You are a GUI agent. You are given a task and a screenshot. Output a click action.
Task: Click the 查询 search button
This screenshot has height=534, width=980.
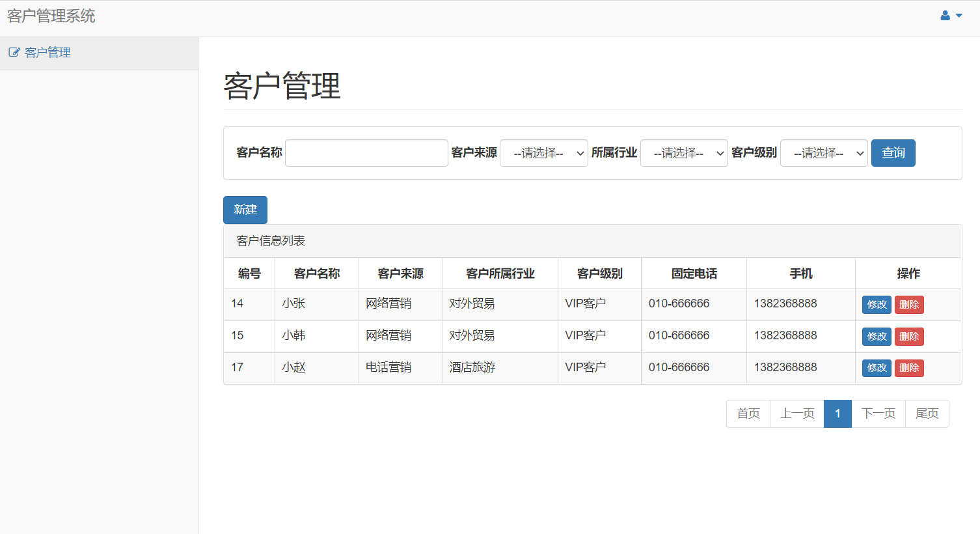[x=893, y=153]
